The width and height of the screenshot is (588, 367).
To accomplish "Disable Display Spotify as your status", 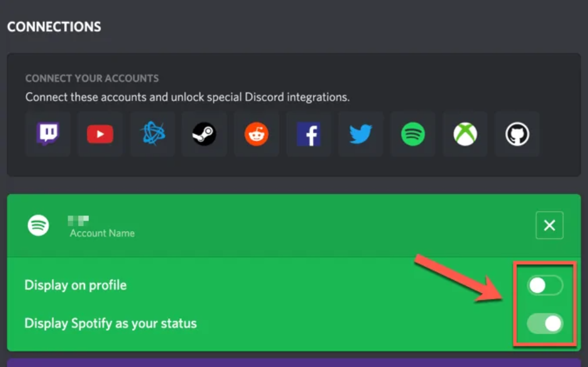I will [544, 323].
